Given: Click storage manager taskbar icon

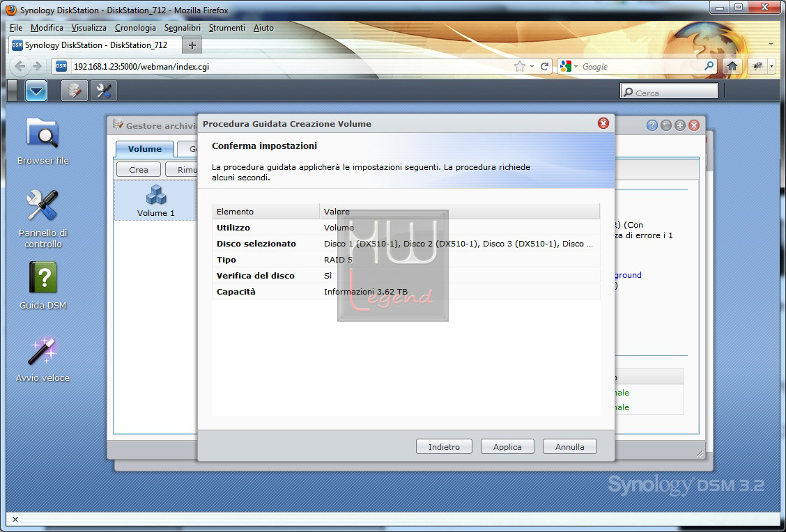Looking at the screenshot, I should (x=74, y=91).
